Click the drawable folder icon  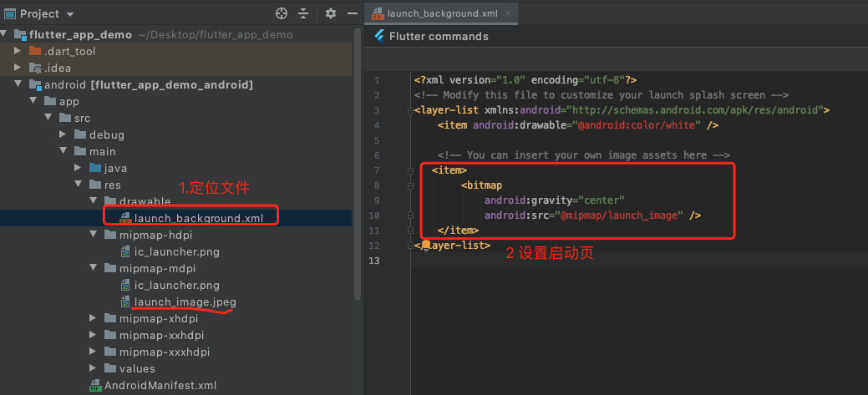click(x=110, y=200)
